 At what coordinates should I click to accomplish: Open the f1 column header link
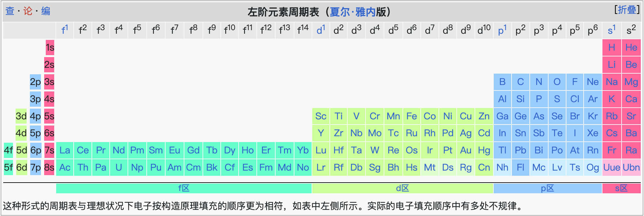65,30
